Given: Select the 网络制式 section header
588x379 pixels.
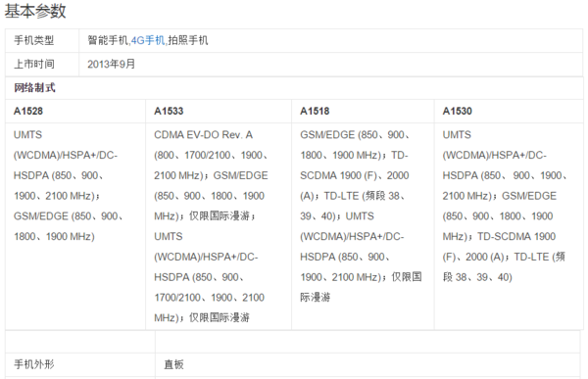Looking at the screenshot, I should (294, 88).
